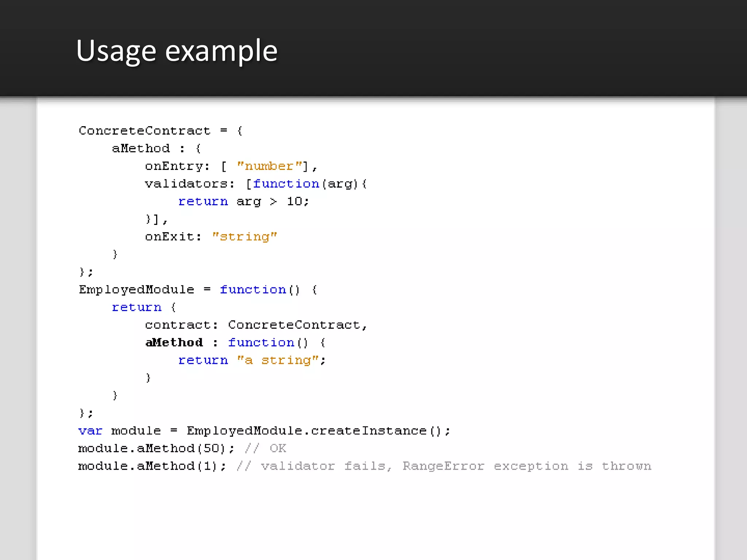Click the 'onEntry: [ "number"],' line
The width and height of the screenshot is (747, 560).
(232, 166)
